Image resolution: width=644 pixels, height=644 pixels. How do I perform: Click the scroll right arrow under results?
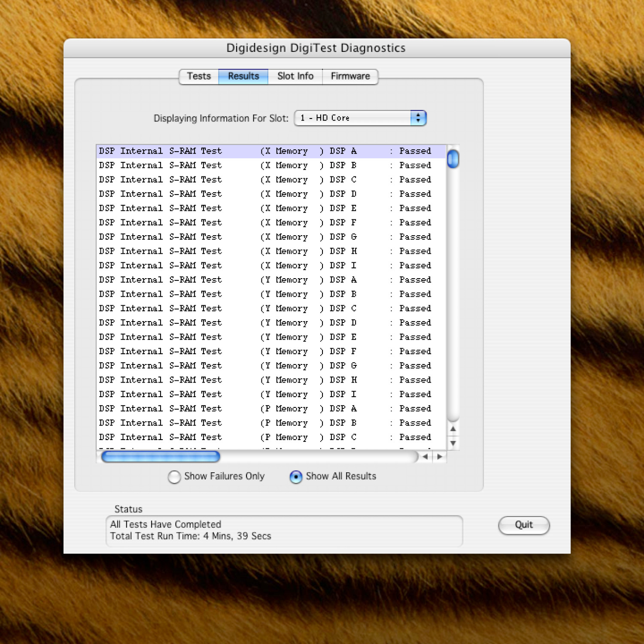tap(440, 457)
